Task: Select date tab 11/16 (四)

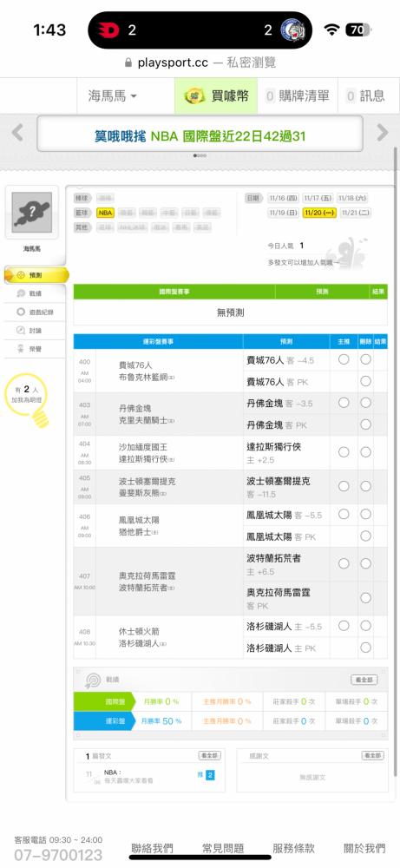Action: 283,198
